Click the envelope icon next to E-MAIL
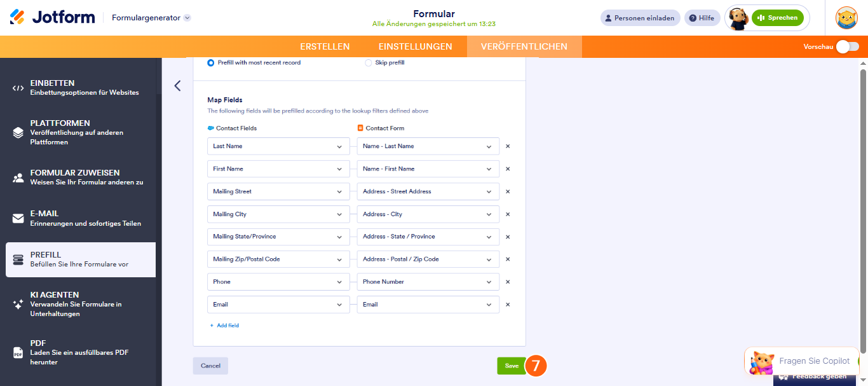Viewport: 868px width, 386px height. click(18, 218)
